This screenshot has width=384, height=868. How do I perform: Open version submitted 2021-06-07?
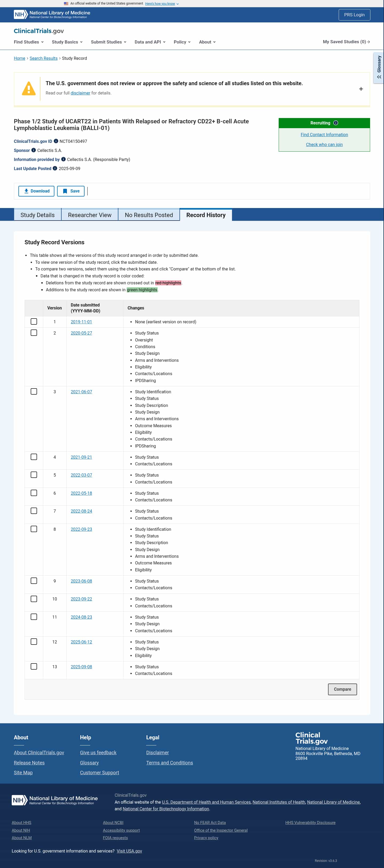click(x=81, y=391)
